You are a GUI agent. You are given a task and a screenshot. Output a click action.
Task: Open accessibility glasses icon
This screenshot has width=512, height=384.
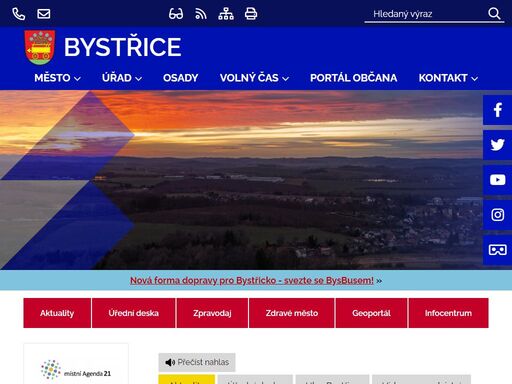(x=176, y=14)
